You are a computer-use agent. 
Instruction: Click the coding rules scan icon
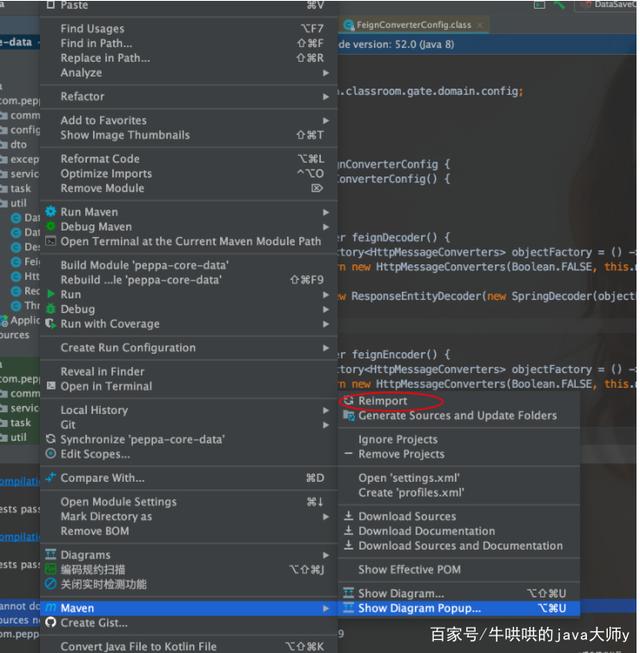tap(50, 569)
